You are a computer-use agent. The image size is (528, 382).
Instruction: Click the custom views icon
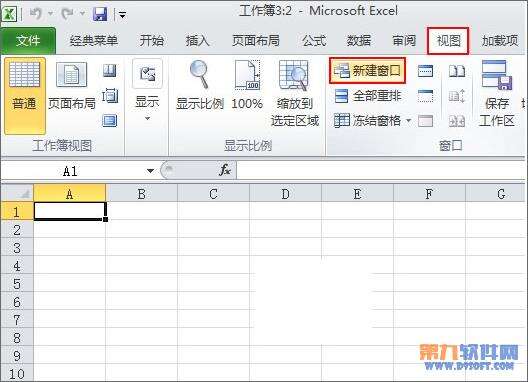click(110, 96)
